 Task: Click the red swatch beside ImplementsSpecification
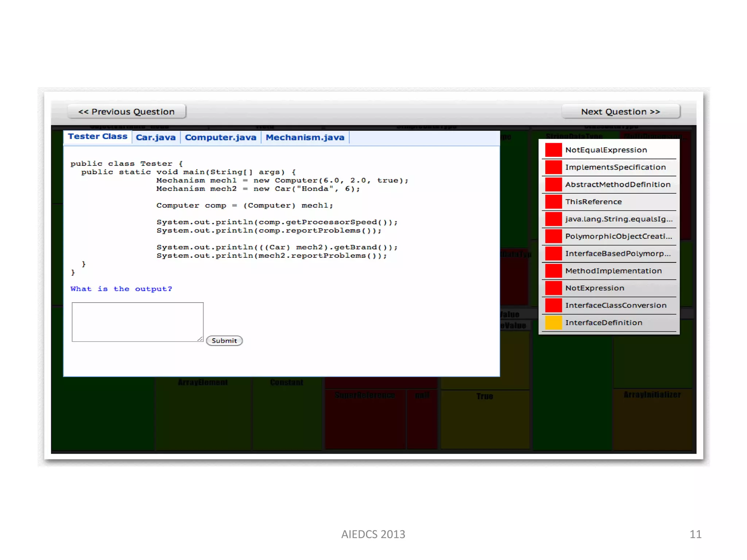[x=553, y=167]
